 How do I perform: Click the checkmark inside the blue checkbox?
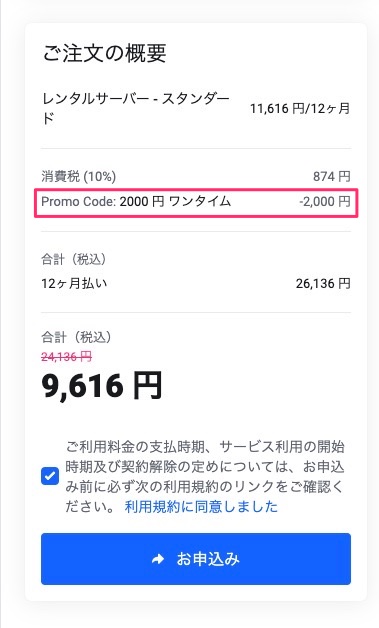pyautogui.click(x=50, y=476)
